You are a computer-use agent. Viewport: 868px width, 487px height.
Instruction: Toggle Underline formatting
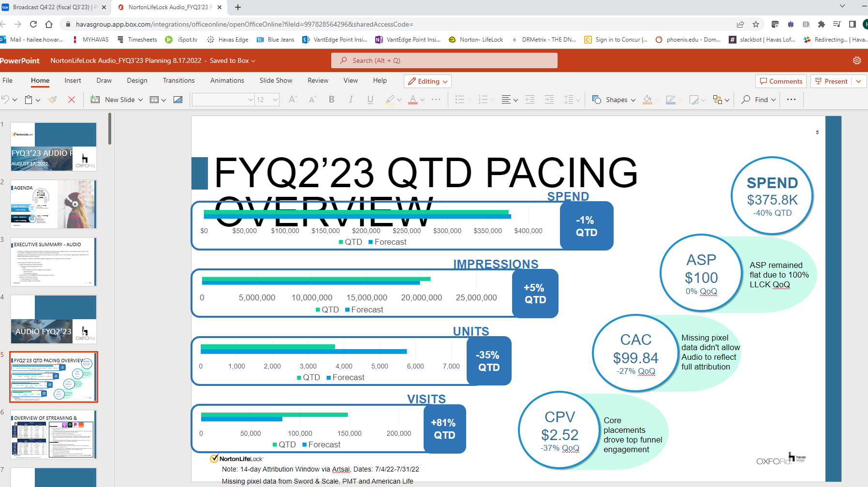(370, 100)
